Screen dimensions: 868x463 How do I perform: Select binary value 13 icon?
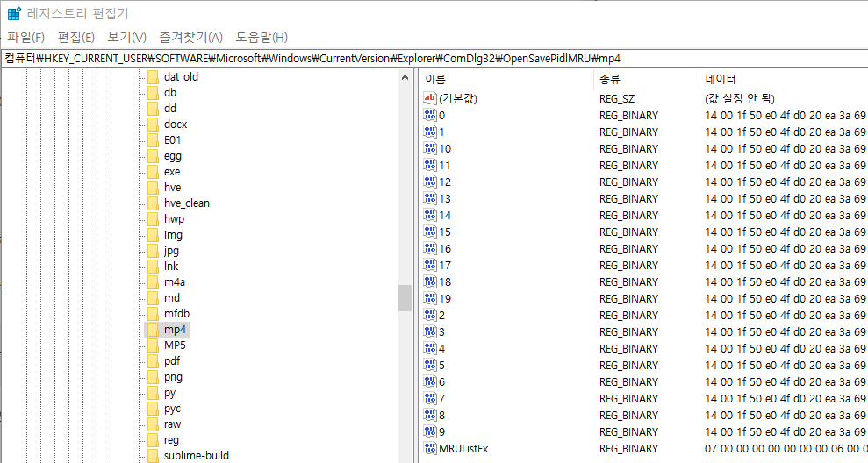pyautogui.click(x=430, y=198)
